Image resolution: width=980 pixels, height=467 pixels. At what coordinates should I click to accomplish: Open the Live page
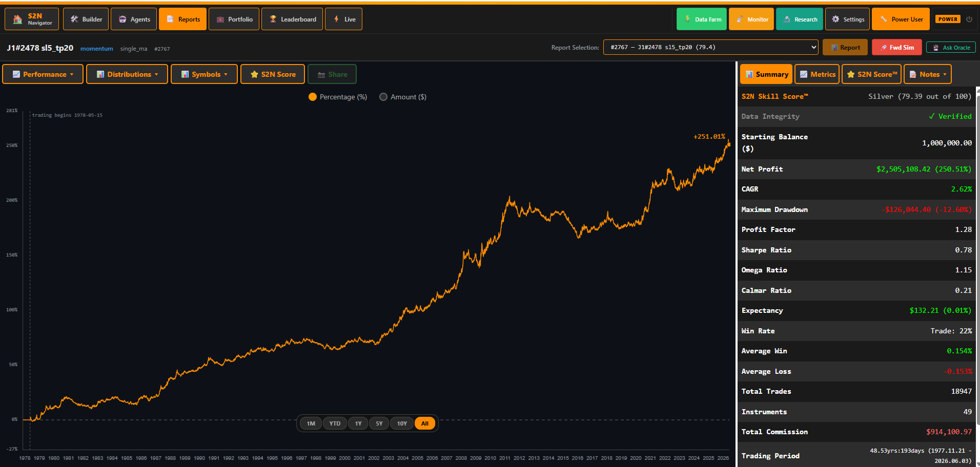343,19
